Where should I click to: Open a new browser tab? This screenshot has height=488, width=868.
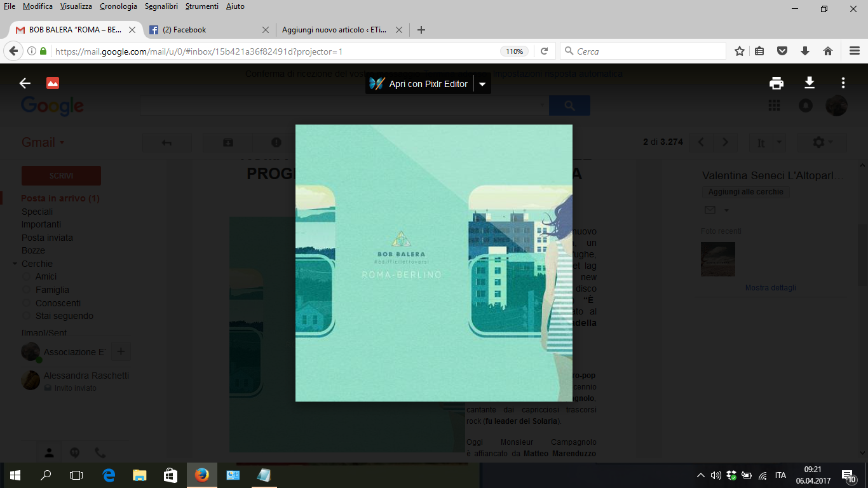421,30
